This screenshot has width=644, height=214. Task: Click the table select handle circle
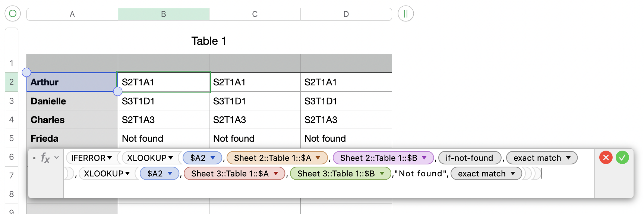(x=12, y=14)
